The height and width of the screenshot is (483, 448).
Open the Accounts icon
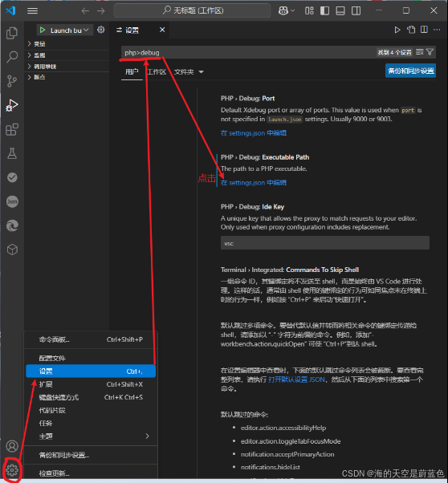click(x=12, y=446)
